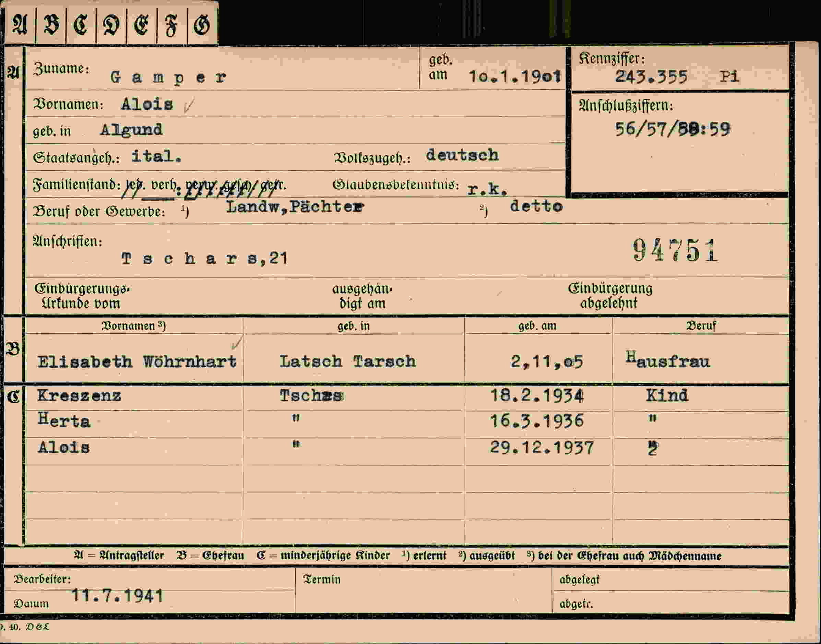821x644 pixels.
Task: Click the child name 'Herta'
Action: click(64, 420)
